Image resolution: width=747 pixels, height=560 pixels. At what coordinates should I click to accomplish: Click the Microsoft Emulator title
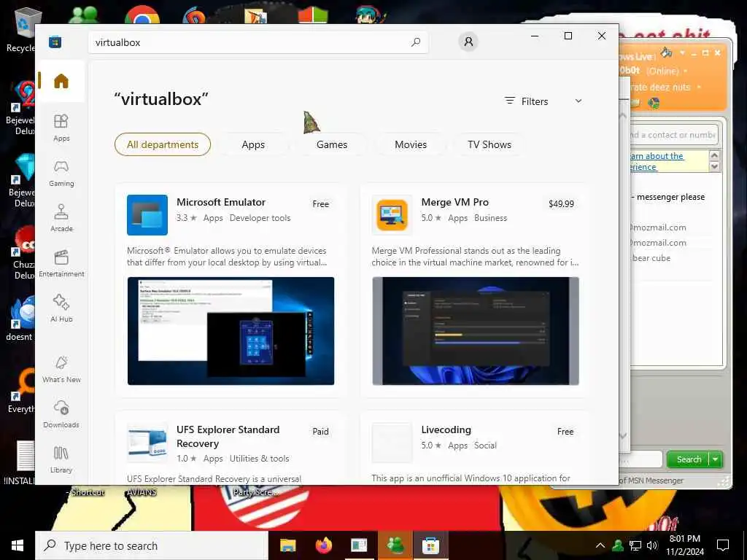(220, 202)
